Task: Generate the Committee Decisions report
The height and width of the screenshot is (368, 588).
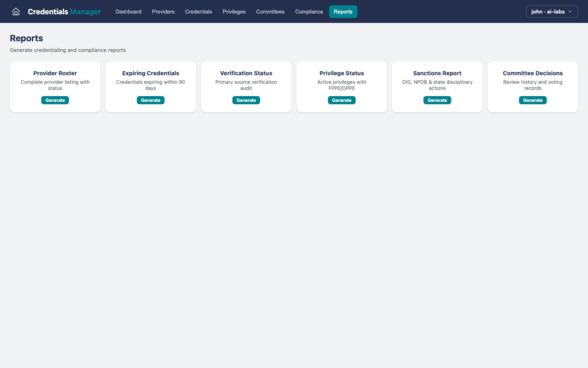Action: (532, 100)
